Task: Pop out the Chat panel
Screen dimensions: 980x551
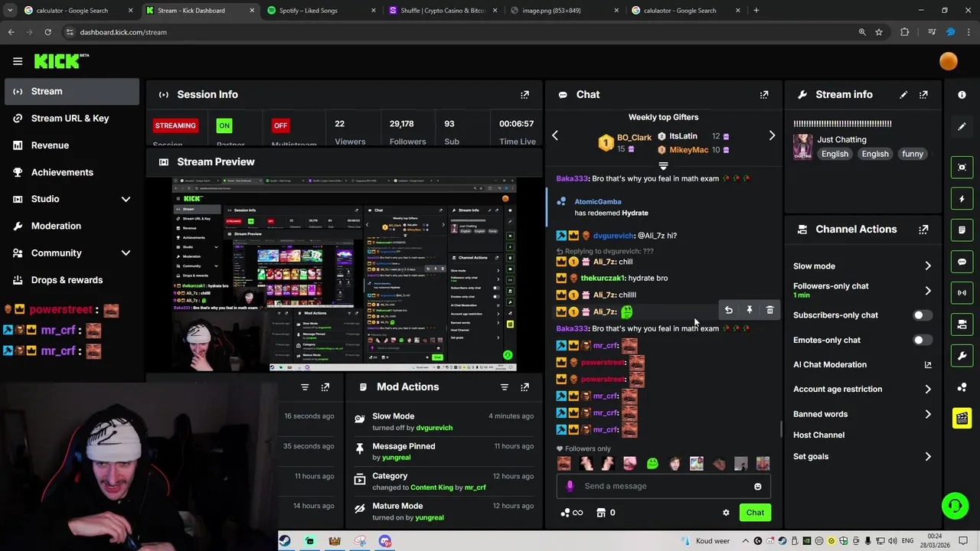Action: [x=764, y=95]
